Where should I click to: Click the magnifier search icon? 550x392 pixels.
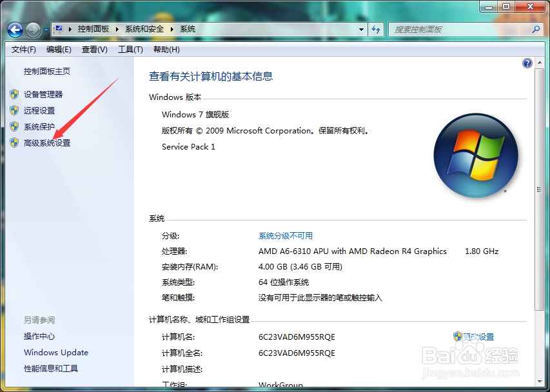536,30
